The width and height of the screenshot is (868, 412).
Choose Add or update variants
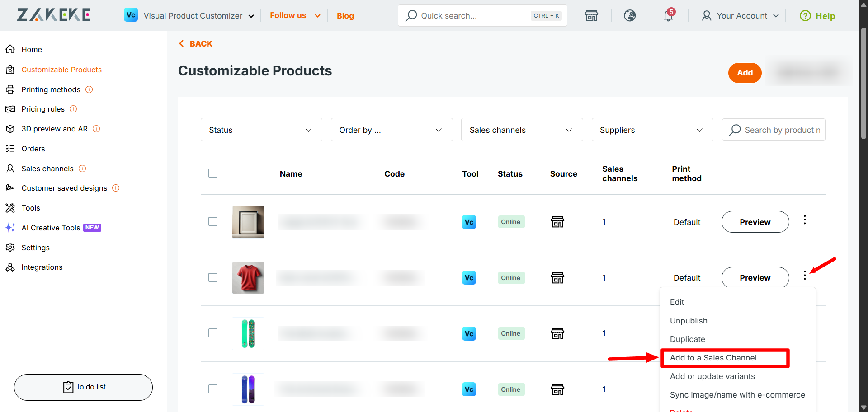click(x=712, y=376)
